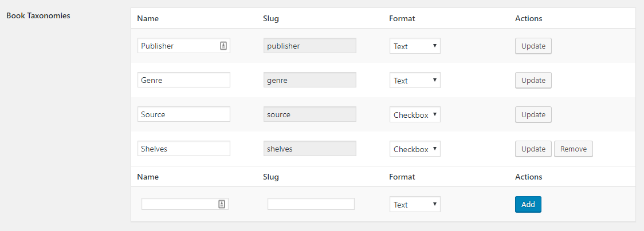Expand the Shelves format Checkbox dropdown
Image resolution: width=644 pixels, height=231 pixels.
pyautogui.click(x=415, y=149)
